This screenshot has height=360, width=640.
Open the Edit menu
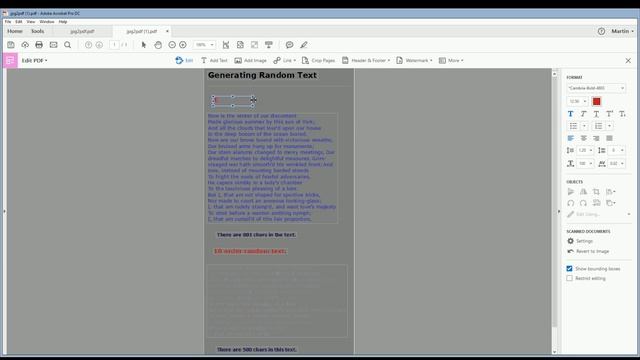tap(19, 22)
